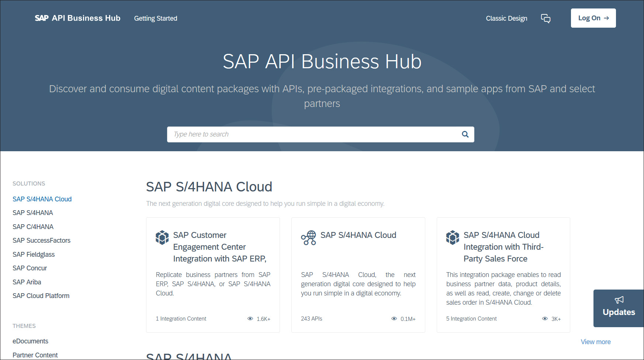Open Getting Started page
The image size is (644, 360).
[156, 18]
